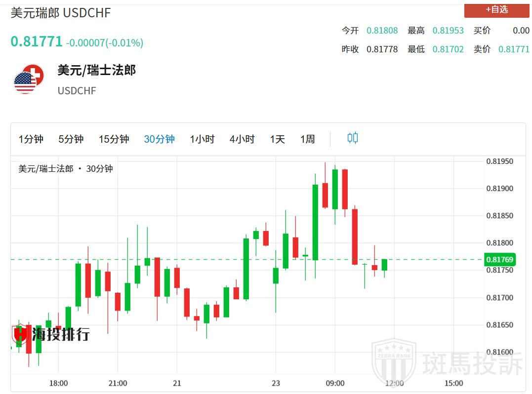Select the 30分钟 timeframe tab
The image size is (532, 394).
159,139
